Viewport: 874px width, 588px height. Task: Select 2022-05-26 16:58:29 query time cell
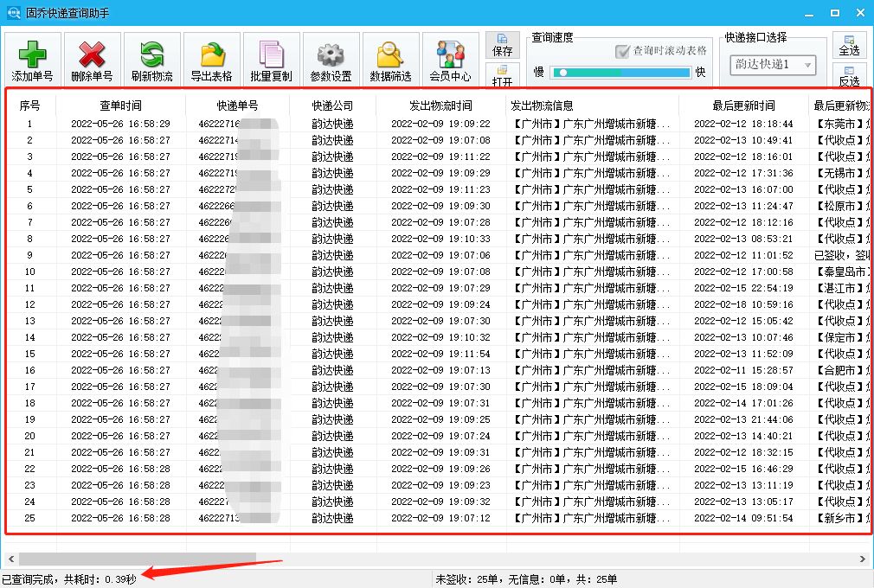120,124
